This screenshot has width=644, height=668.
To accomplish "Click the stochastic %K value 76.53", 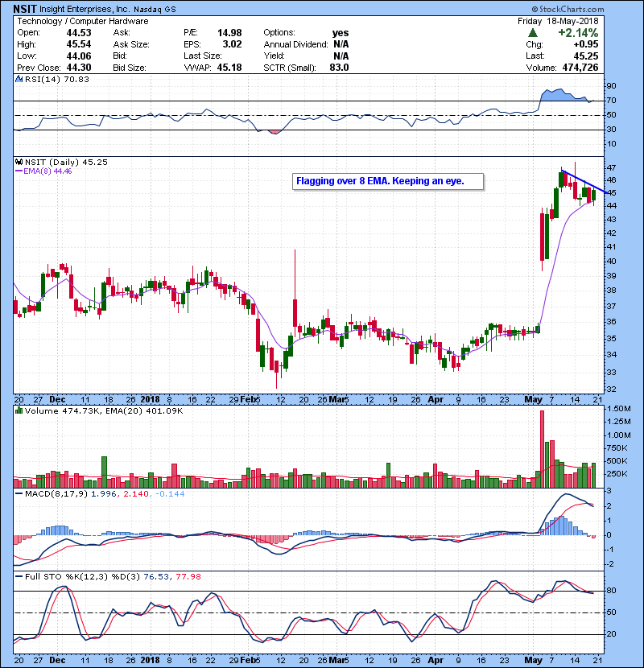I will click(x=156, y=576).
